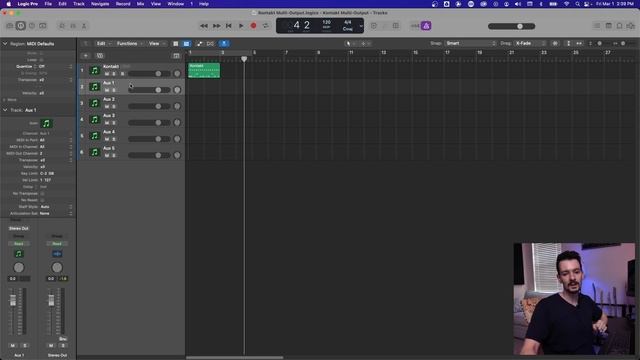The image size is (640, 360).
Task: Start playback with the Play button
Action: click(x=241, y=26)
